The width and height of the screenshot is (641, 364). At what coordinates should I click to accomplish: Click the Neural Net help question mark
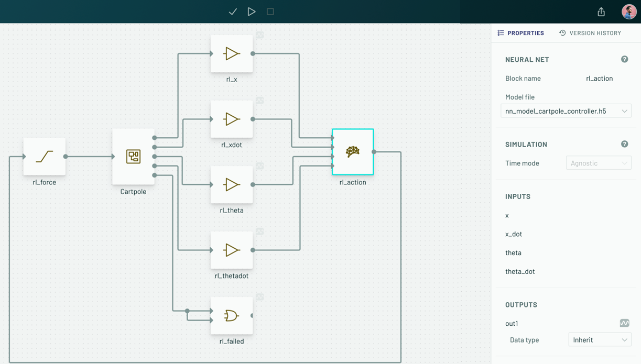click(x=624, y=59)
